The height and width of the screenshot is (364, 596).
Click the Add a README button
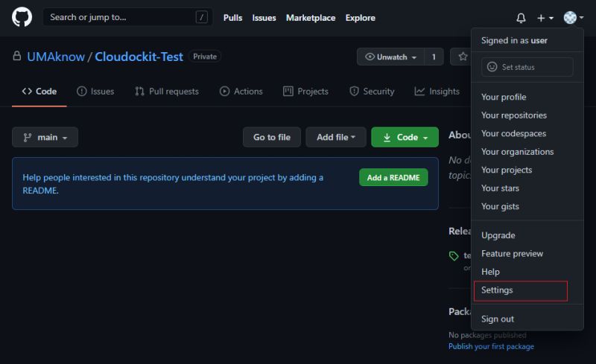tap(393, 177)
